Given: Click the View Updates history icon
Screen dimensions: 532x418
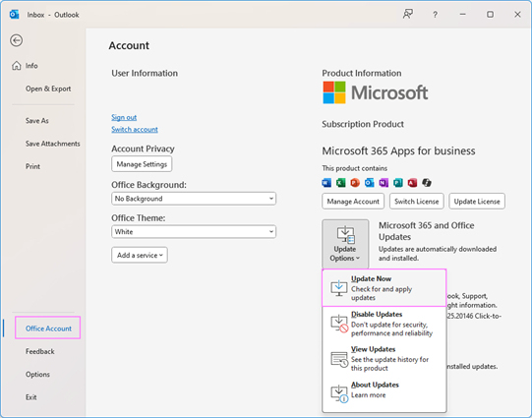Looking at the screenshot, I should click(x=339, y=361).
